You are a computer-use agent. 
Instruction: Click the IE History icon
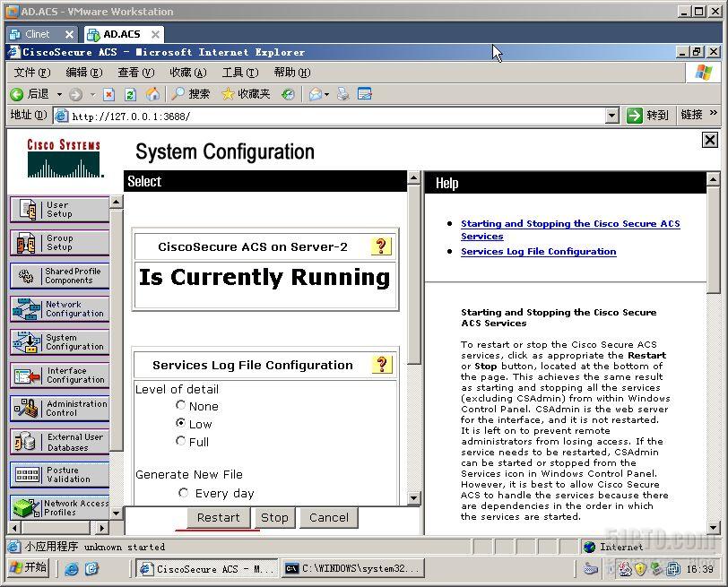click(288, 95)
